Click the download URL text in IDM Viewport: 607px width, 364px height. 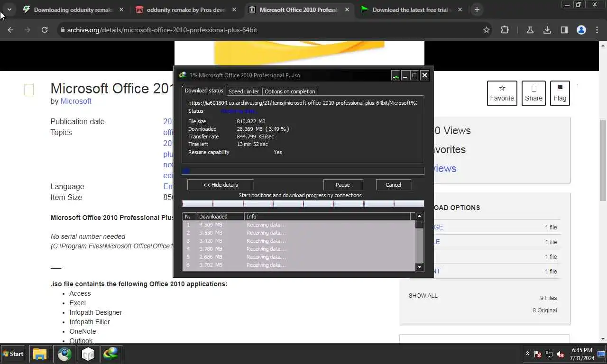pyautogui.click(x=303, y=103)
